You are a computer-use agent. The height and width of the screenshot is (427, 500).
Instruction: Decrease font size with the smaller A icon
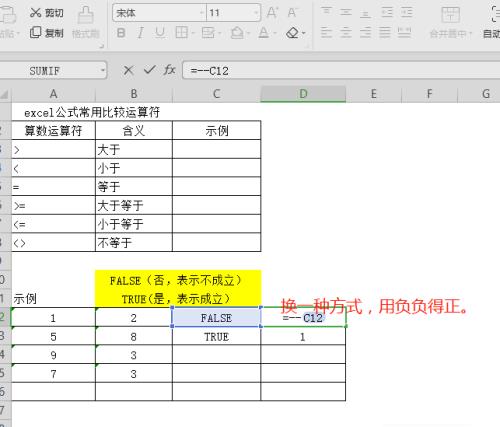[x=292, y=13]
